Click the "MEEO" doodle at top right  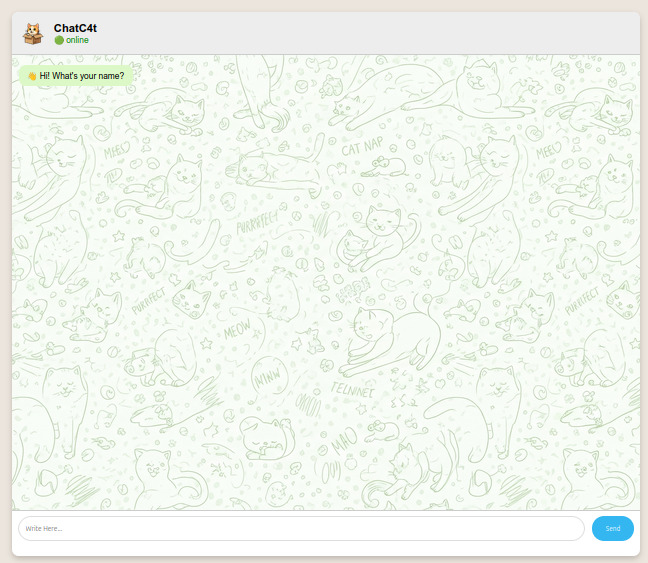549,151
